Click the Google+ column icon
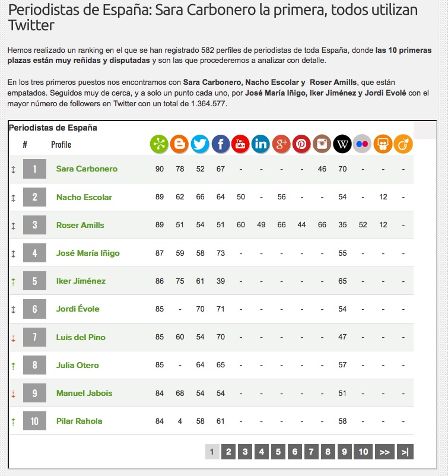 pos(282,144)
